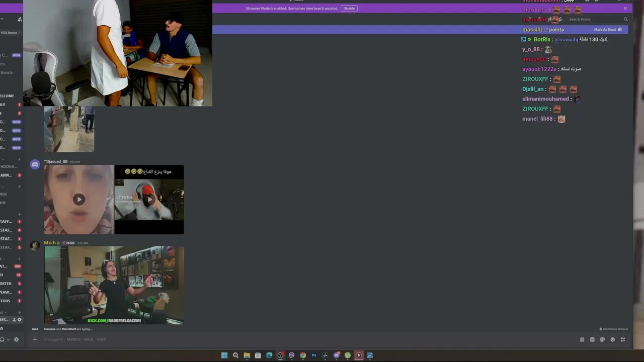Toggle the deafen headphones icon
The height and width of the screenshot is (362, 644).
coord(3,339)
